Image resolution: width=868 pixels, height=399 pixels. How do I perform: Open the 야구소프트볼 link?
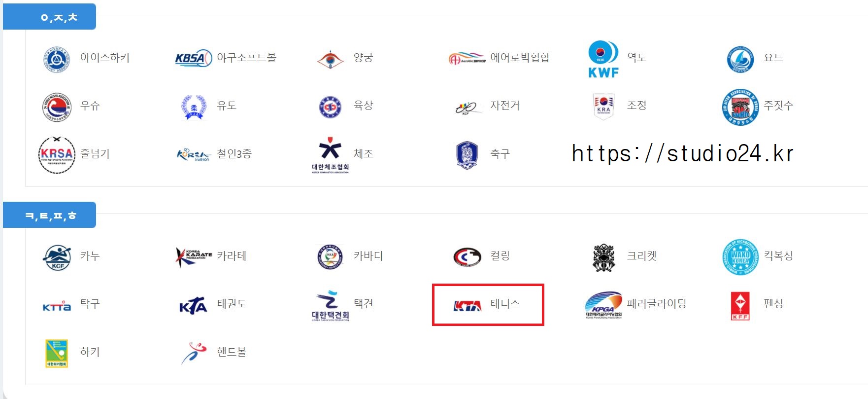(x=247, y=58)
